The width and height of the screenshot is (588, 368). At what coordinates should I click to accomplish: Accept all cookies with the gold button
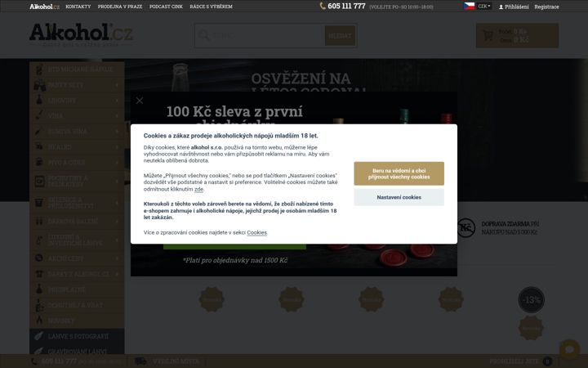click(x=399, y=173)
